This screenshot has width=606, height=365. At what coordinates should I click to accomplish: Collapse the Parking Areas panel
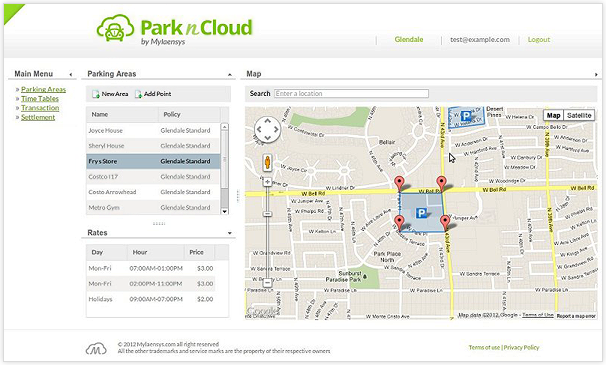tap(230, 74)
